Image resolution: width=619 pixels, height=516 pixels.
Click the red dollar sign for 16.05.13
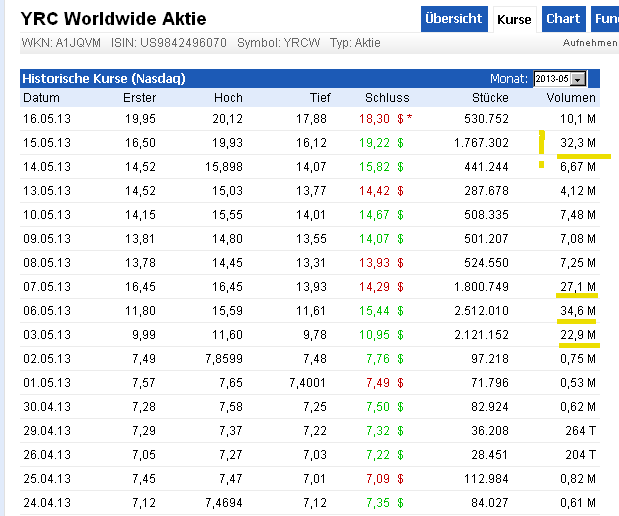point(400,119)
